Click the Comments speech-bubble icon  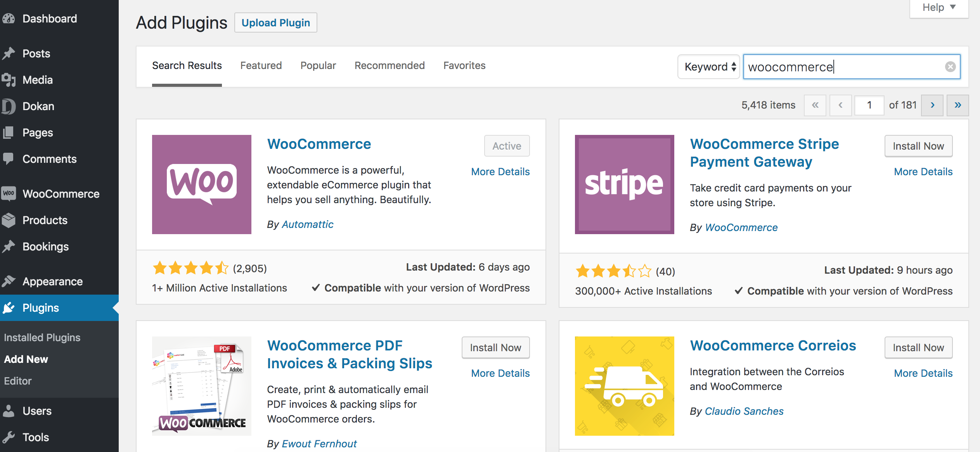[9, 159]
